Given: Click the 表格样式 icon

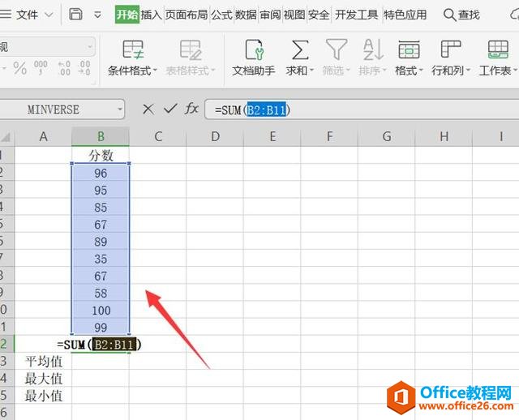Looking at the screenshot, I should click(x=191, y=49).
